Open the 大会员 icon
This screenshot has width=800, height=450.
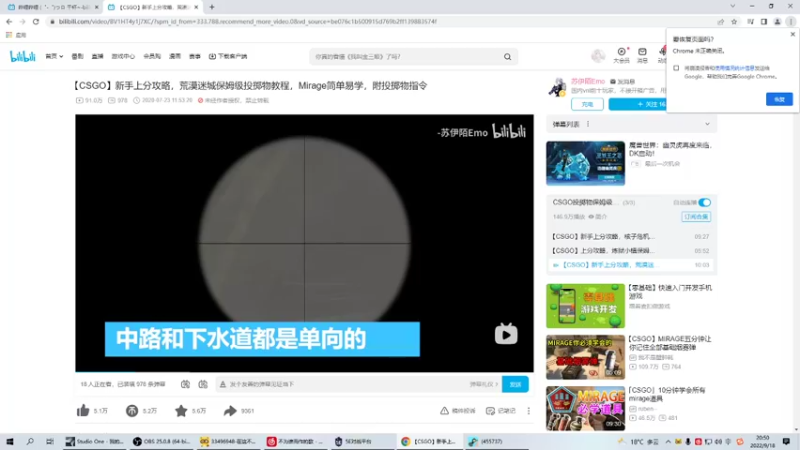[x=621, y=55]
